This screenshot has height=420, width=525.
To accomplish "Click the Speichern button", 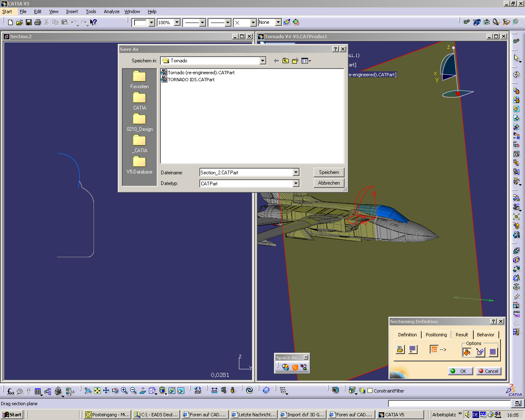I will point(329,172).
